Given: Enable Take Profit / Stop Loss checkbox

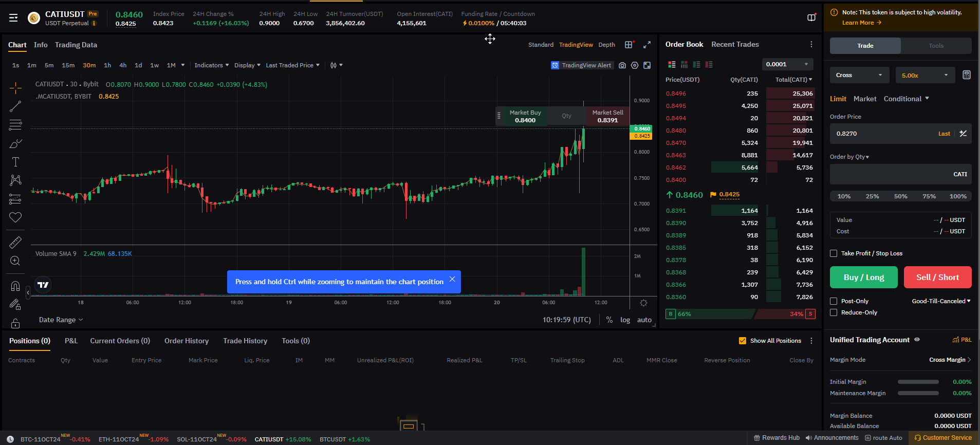Looking at the screenshot, I should tap(834, 253).
